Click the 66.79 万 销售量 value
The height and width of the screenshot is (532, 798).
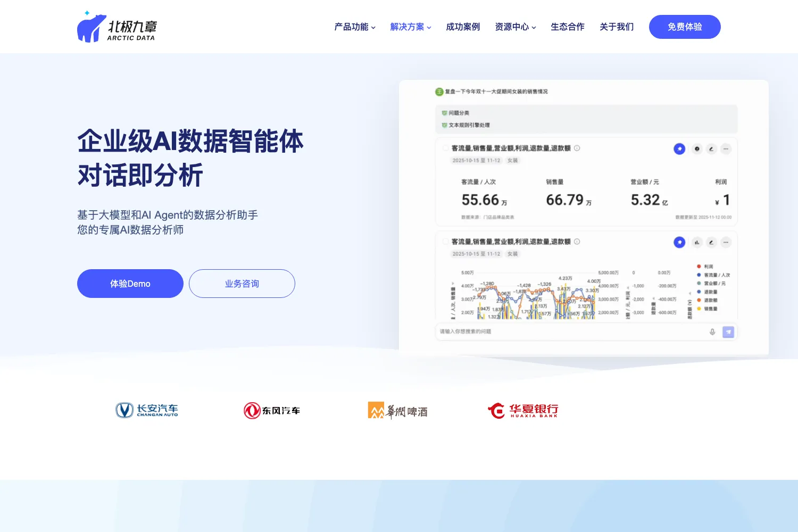[569, 200]
